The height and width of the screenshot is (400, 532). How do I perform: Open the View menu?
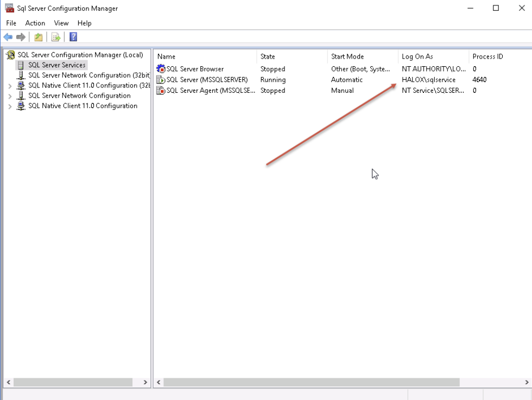[61, 23]
